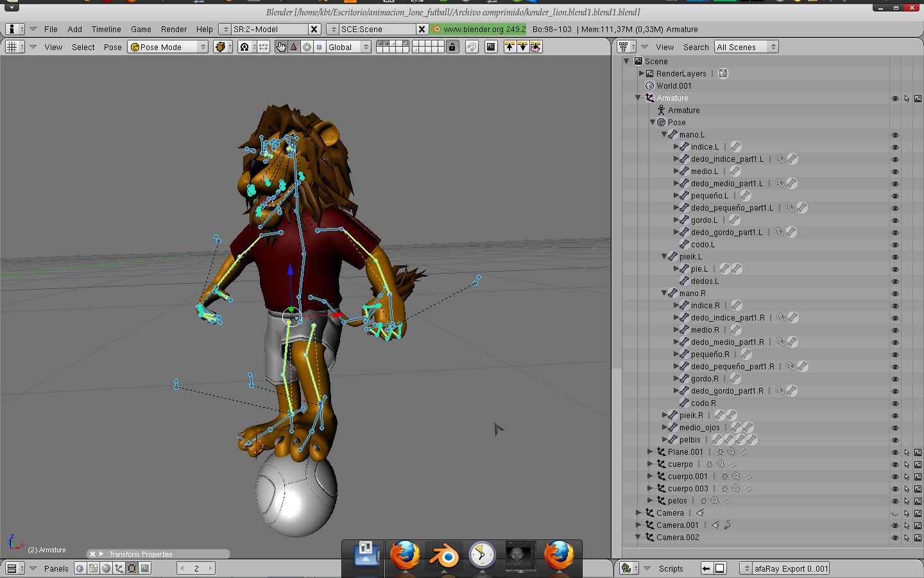The width and height of the screenshot is (924, 578).
Task: Open the Script panels context icon
Action: point(94,568)
